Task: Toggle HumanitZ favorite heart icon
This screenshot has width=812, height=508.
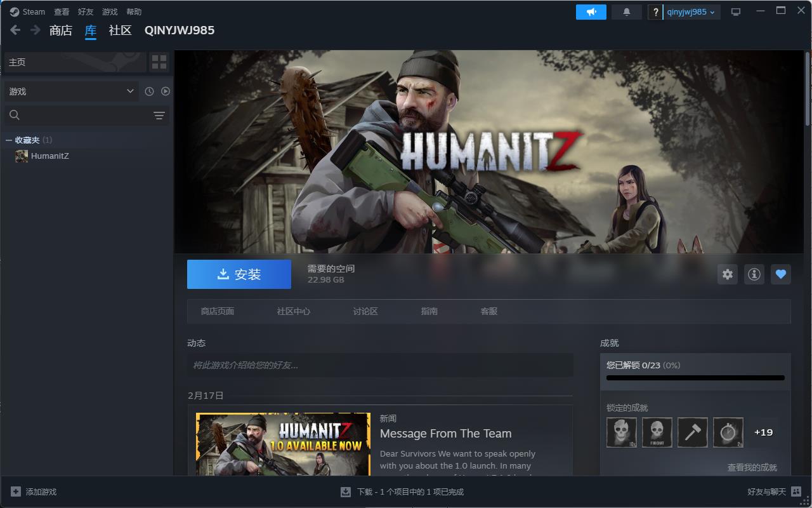Action: click(x=781, y=274)
